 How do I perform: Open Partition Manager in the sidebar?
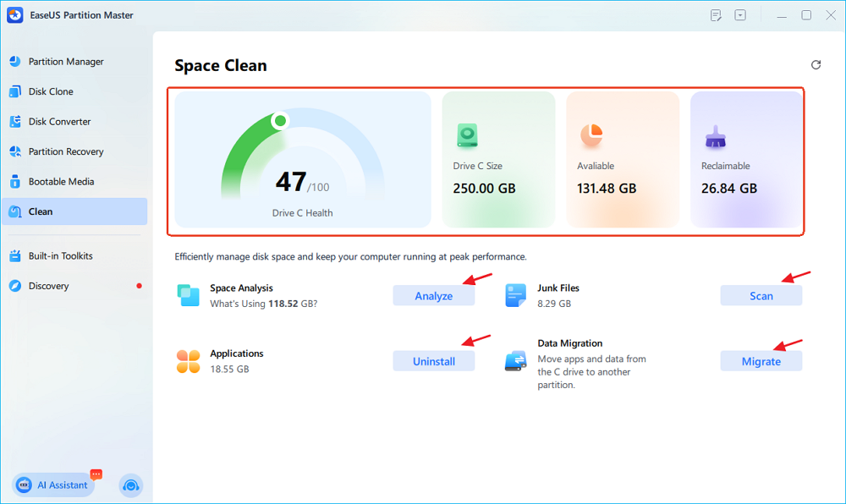pos(74,62)
